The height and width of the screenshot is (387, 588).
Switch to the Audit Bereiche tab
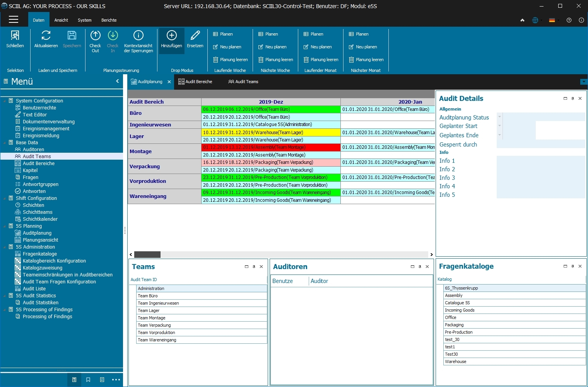(x=195, y=82)
